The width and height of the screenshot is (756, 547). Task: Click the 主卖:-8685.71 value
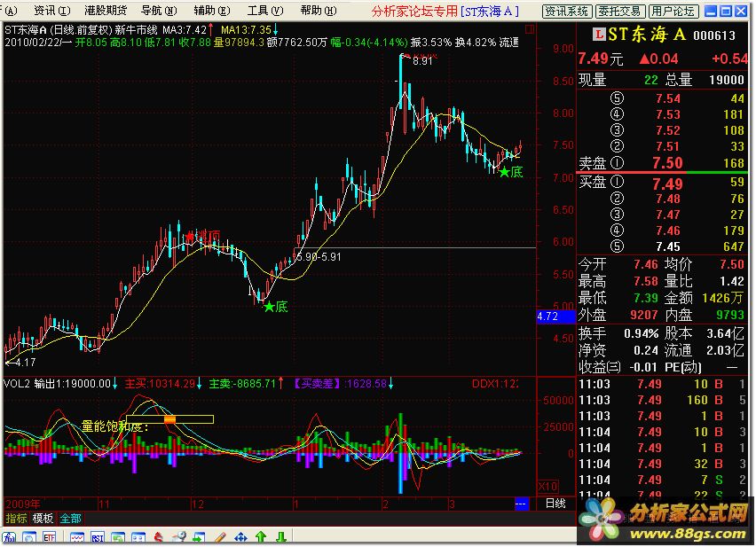coord(243,384)
